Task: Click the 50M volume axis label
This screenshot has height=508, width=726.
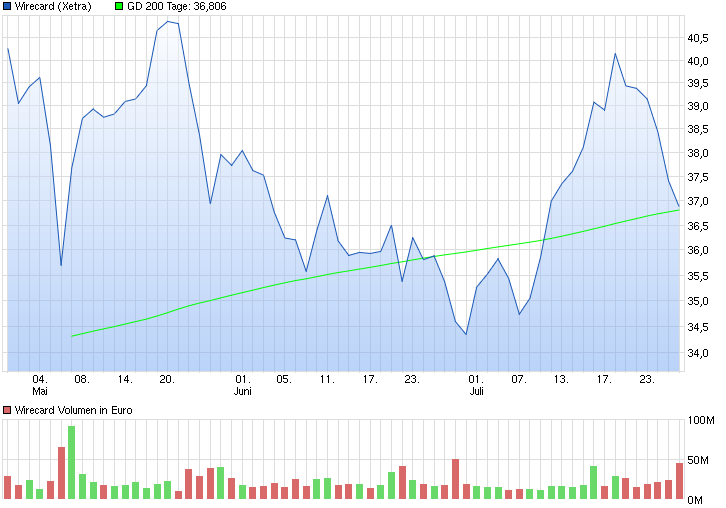Action: [698, 460]
